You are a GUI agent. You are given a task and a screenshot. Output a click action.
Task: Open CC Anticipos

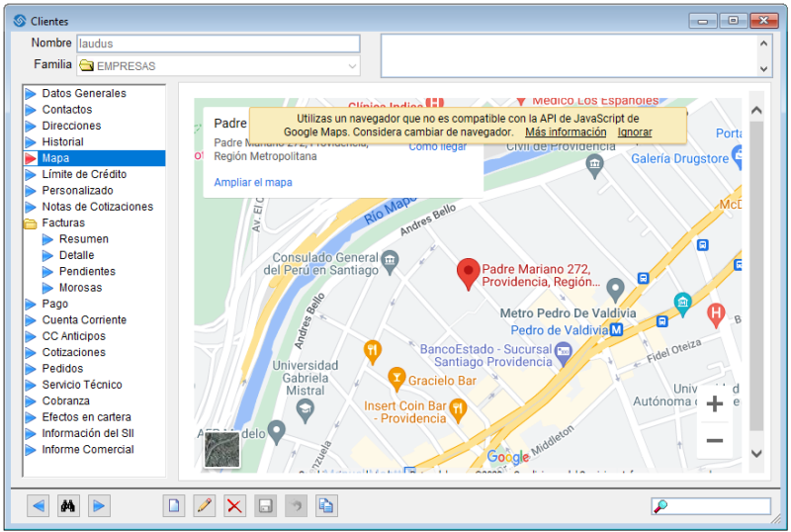pos(73,336)
